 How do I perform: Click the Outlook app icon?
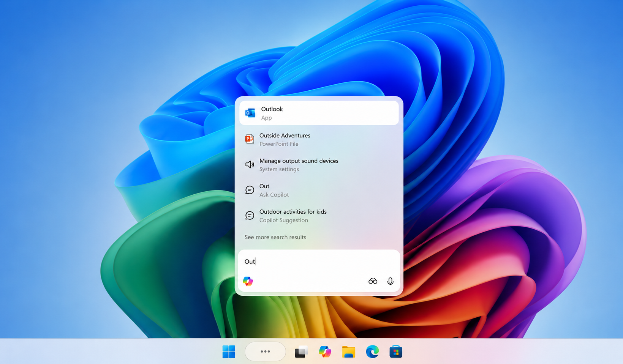click(250, 113)
